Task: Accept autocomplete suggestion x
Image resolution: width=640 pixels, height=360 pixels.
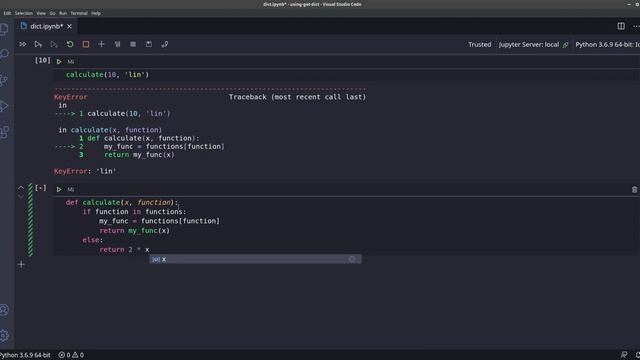Action: 255,259
